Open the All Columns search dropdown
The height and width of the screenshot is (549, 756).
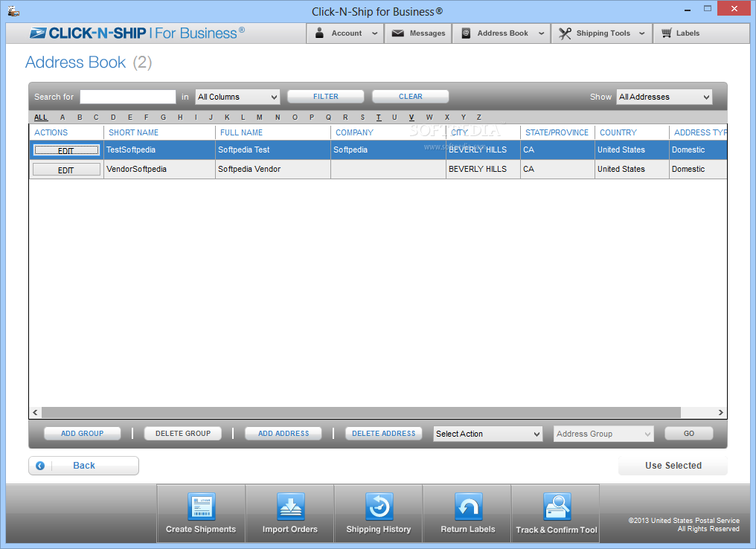point(237,97)
